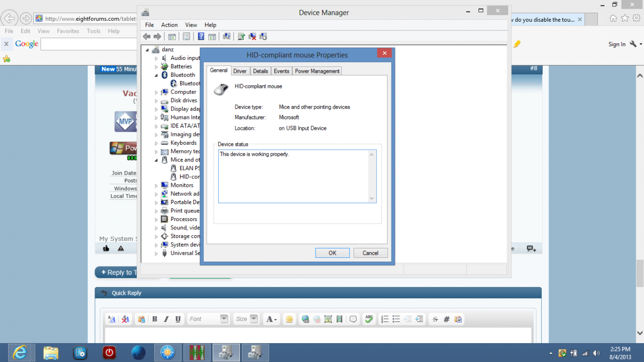Expand the Batteries tree node
Screen dimensions: 644x362
pos(156,67)
